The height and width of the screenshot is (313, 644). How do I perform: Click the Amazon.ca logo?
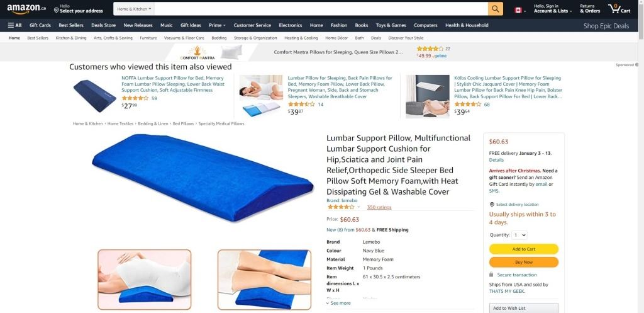[26, 9]
